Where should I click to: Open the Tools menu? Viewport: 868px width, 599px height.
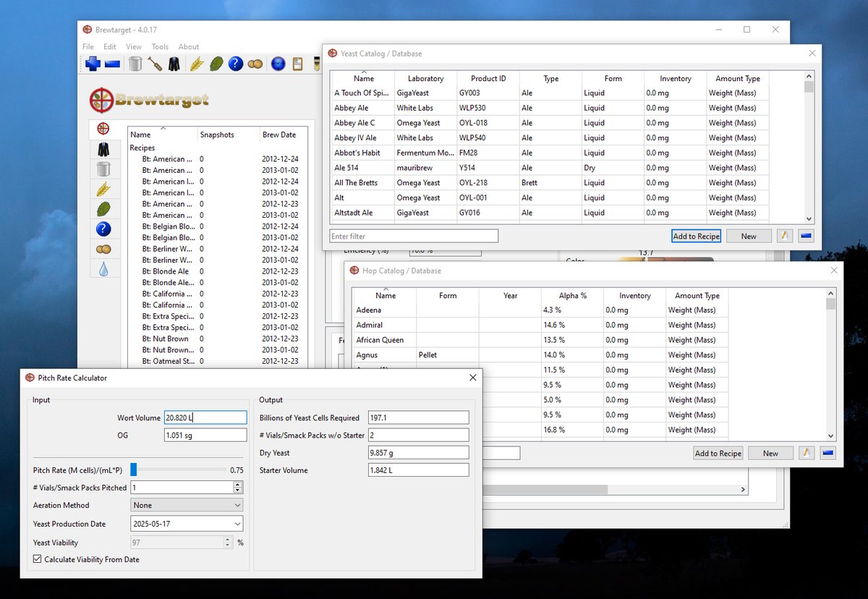click(x=160, y=47)
